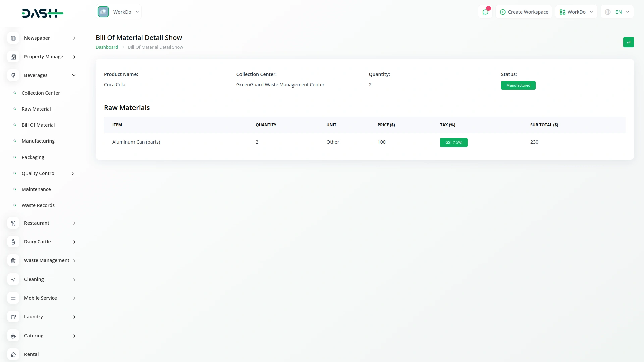Open the WorkDo workspace switcher dropdown
This screenshot has width=644, height=362.
coord(119,12)
